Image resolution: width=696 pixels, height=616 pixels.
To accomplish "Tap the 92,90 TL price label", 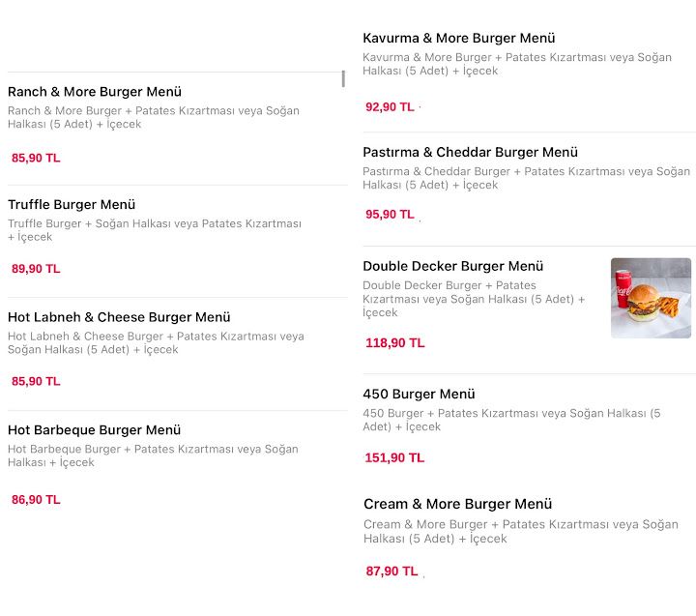I will tap(390, 106).
